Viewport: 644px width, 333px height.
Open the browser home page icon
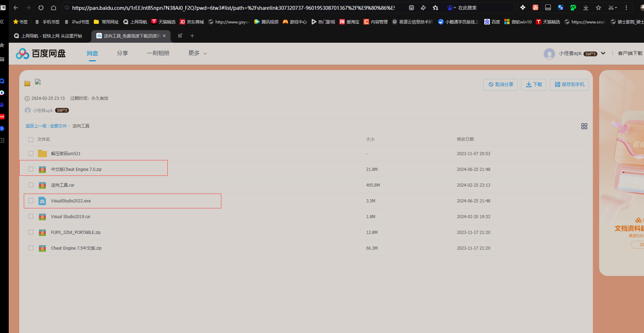coord(54,8)
